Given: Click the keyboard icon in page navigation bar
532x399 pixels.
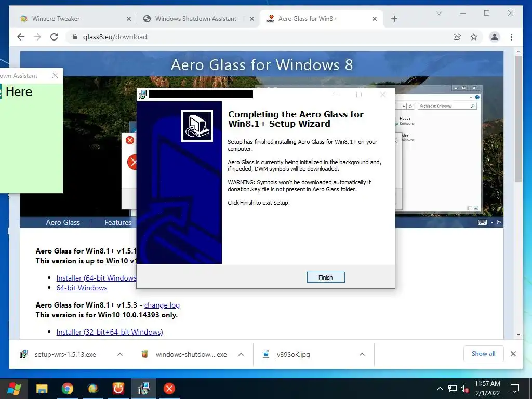Looking at the screenshot, I should coord(482,222).
